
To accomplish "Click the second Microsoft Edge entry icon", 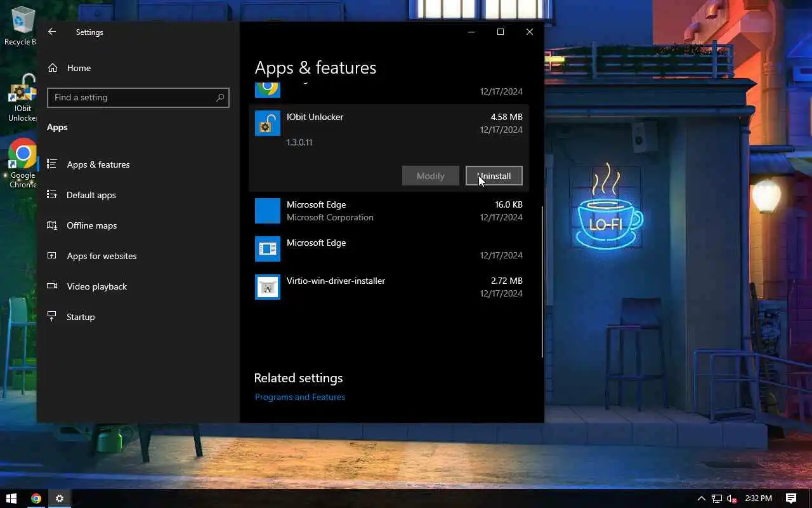I will pyautogui.click(x=268, y=249).
